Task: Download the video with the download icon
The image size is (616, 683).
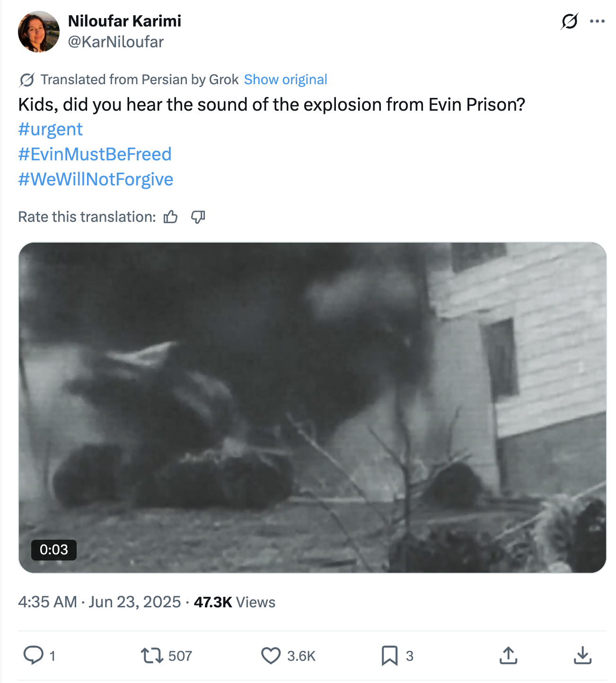Action: pos(582,656)
